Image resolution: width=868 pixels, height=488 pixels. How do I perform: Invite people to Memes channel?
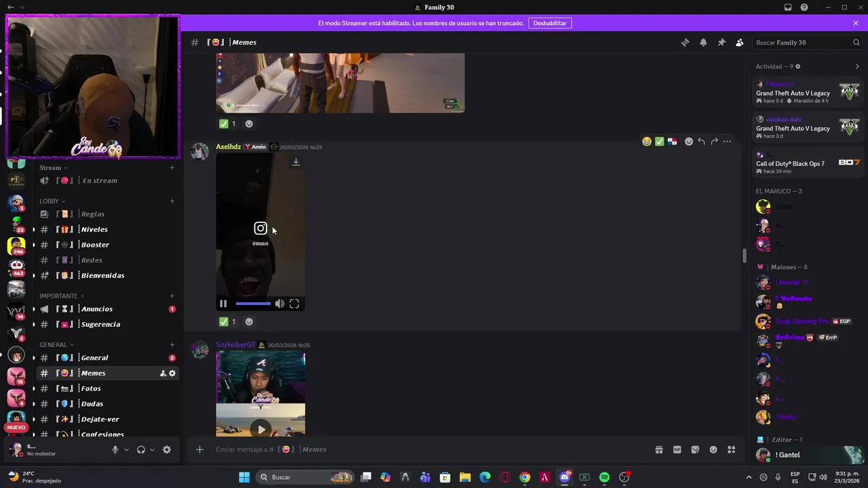pyautogui.click(x=163, y=373)
